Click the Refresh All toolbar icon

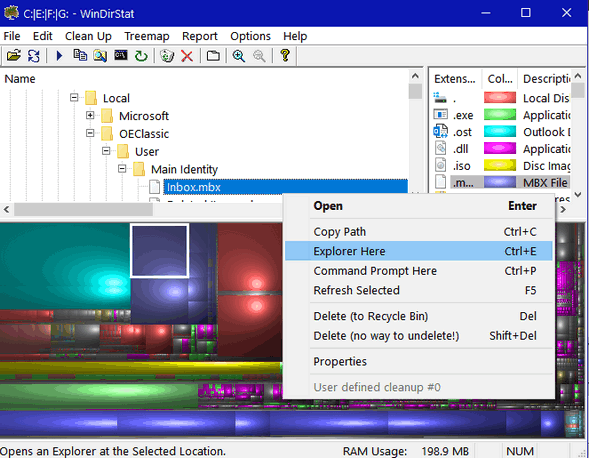coord(34,56)
